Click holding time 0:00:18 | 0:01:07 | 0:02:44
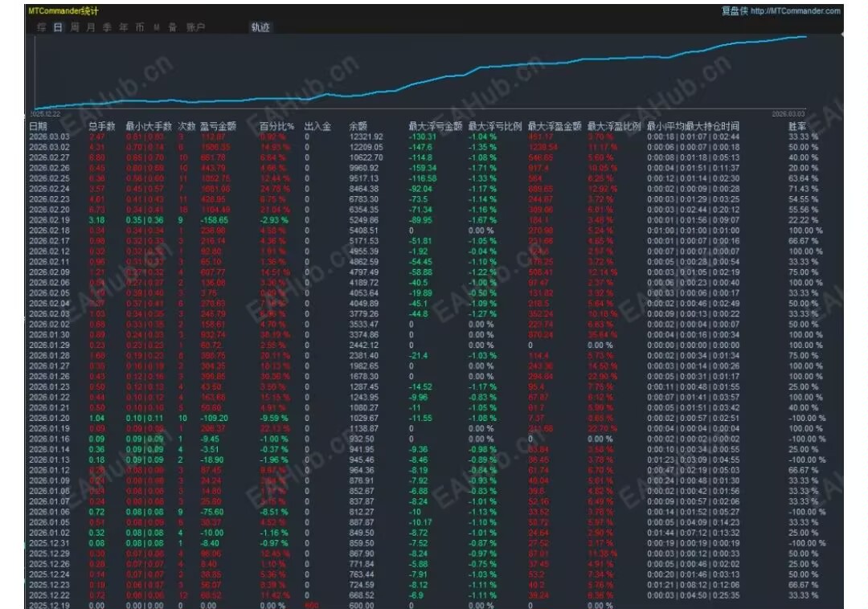The image size is (868, 609). (x=693, y=137)
